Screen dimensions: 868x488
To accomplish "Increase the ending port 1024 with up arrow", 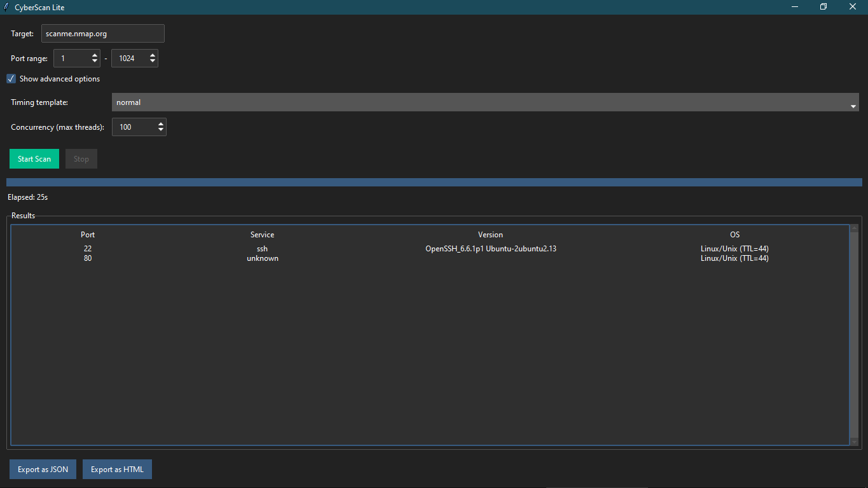I will (x=153, y=55).
